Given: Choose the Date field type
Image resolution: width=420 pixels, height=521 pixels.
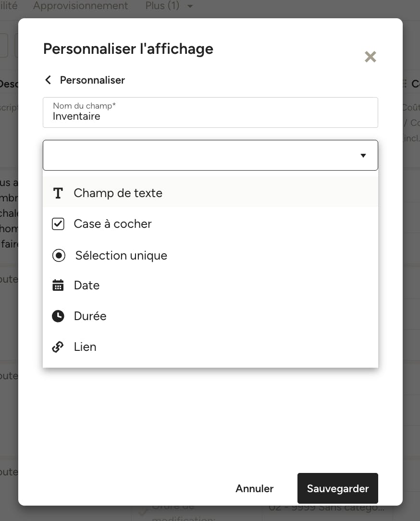Looking at the screenshot, I should 210,285.
